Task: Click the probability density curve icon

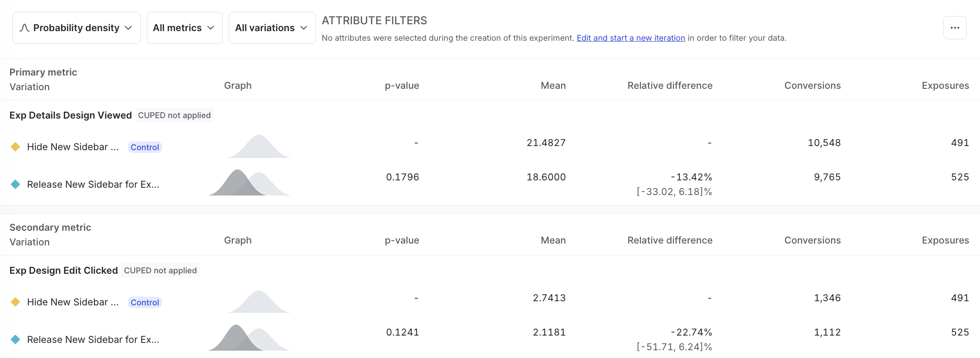Action: pyautogui.click(x=25, y=27)
